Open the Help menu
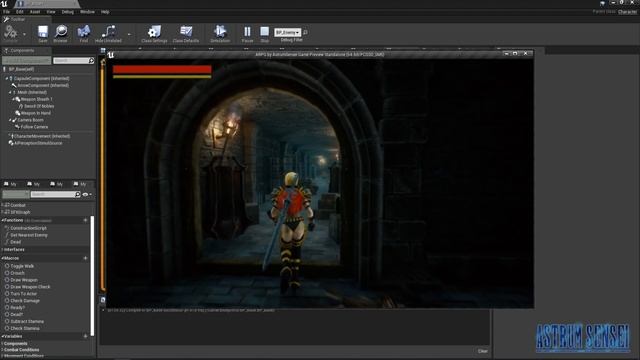Screen dimensions: 640x360 click(105, 12)
